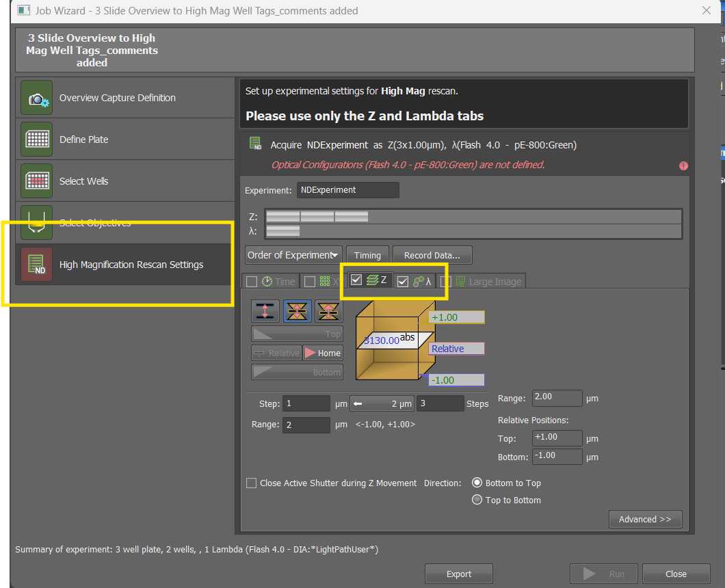Open the 2 µm step suggestion button
The width and height of the screenshot is (725, 588).
tap(382, 404)
